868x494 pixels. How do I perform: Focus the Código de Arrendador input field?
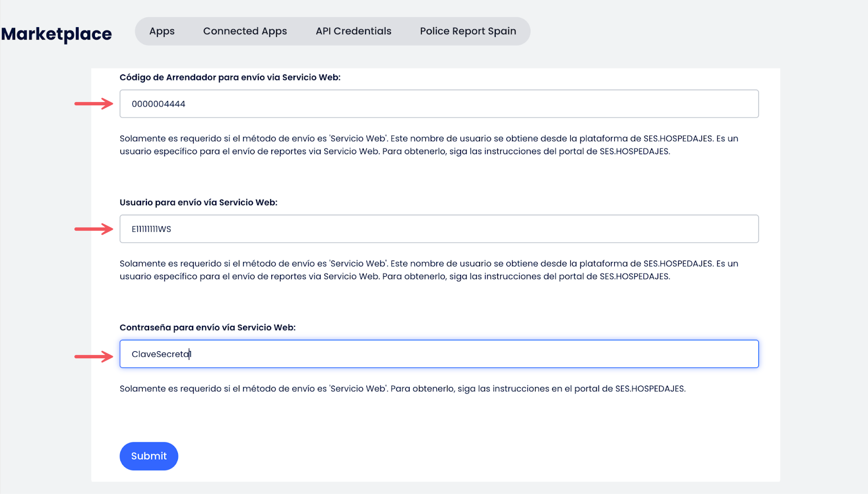(x=438, y=104)
